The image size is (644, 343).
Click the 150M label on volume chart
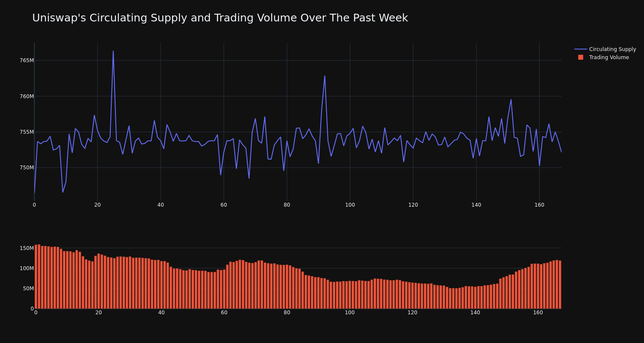pyautogui.click(x=26, y=248)
